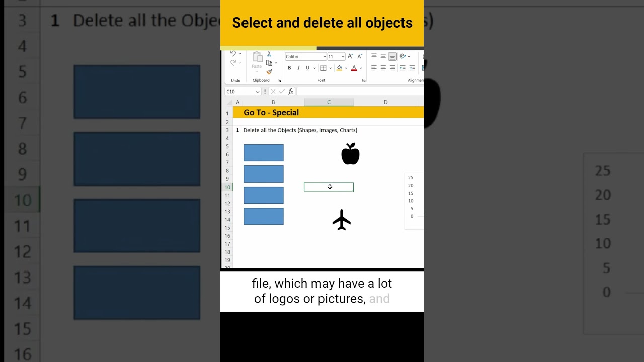Open the Calibri font name dropdown
The image size is (644, 362).
[x=325, y=57]
